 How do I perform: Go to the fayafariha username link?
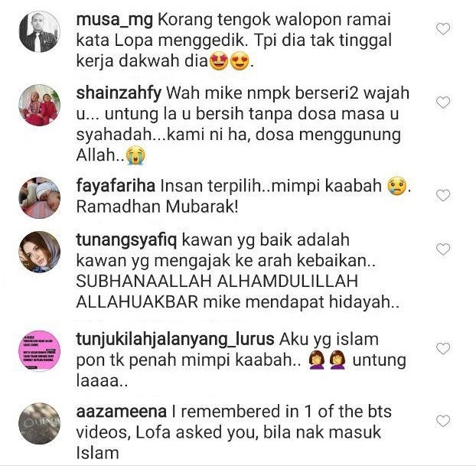(x=116, y=185)
